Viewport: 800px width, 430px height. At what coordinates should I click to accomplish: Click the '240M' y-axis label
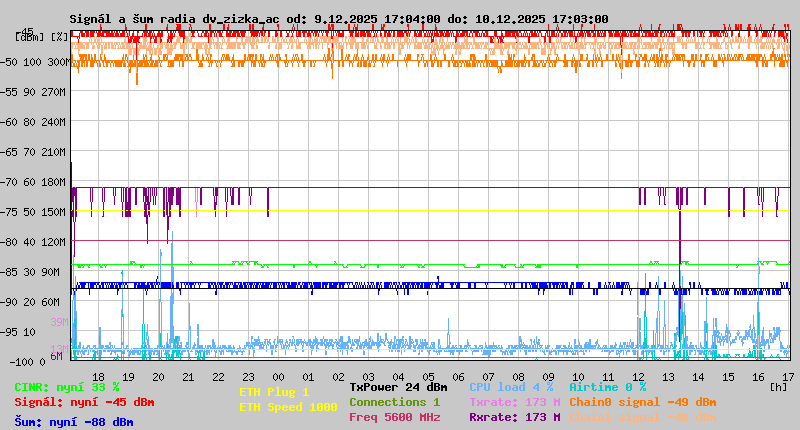pyautogui.click(x=55, y=122)
